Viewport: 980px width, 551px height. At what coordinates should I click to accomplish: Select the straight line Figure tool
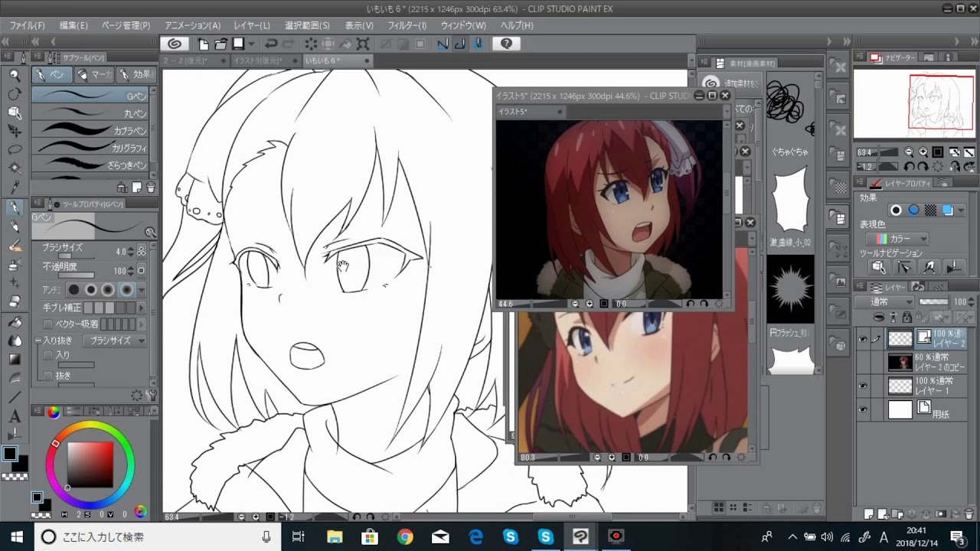click(x=15, y=397)
